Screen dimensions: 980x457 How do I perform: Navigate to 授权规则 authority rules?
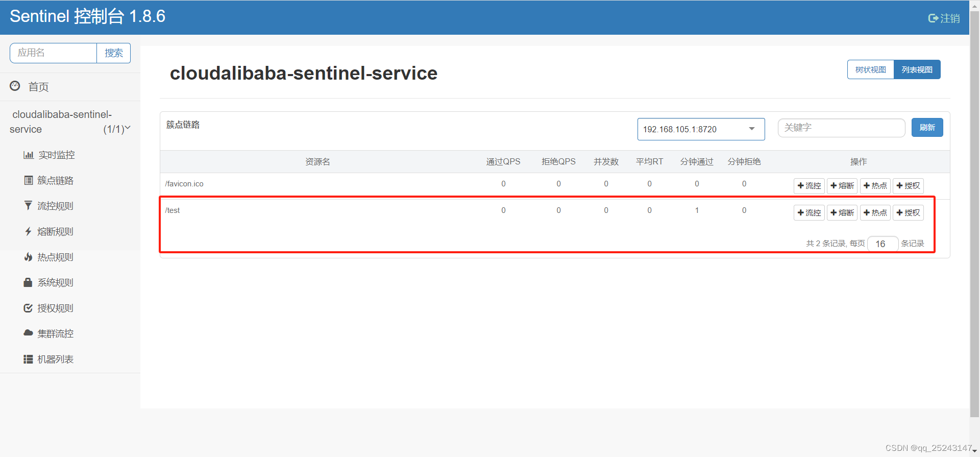coord(56,308)
